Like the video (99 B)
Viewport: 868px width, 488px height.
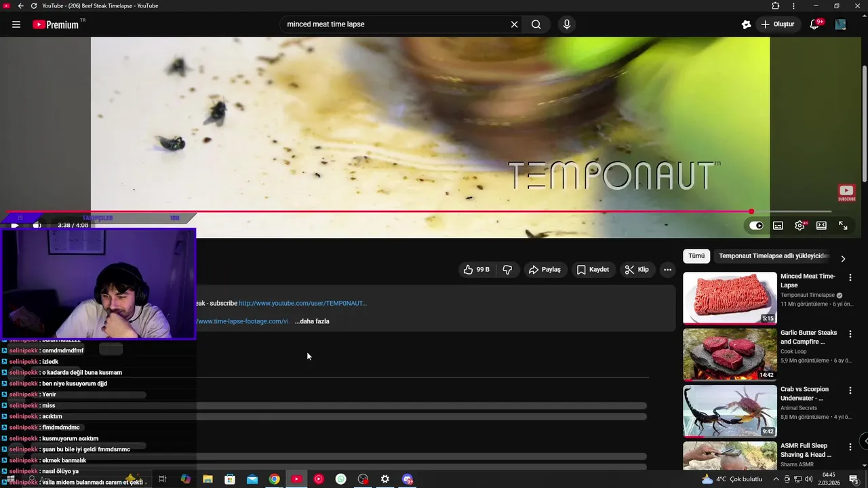pos(477,270)
